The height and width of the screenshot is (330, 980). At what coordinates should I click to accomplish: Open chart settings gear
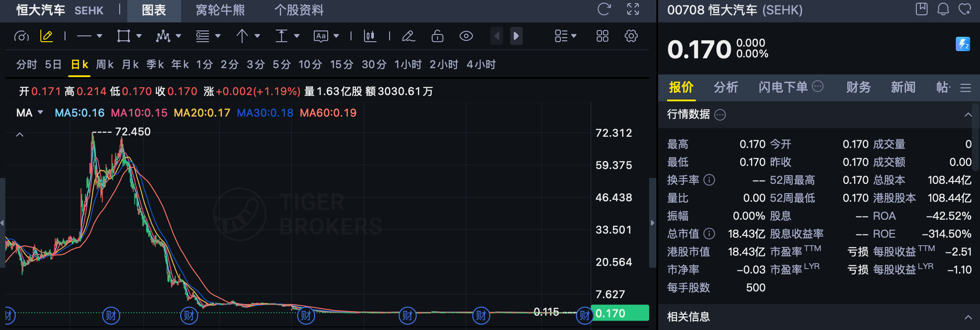(x=631, y=36)
